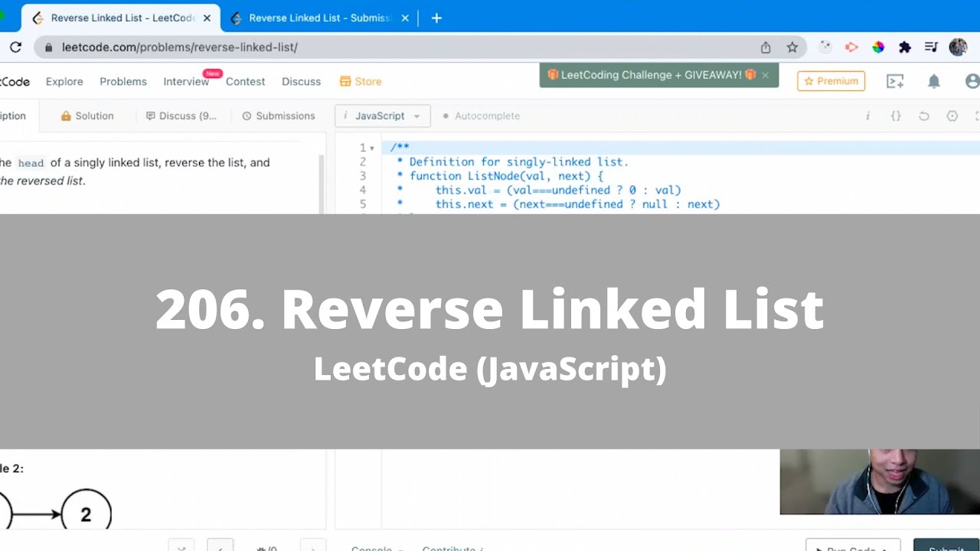
Task: Open the Solution tab
Action: [87, 116]
